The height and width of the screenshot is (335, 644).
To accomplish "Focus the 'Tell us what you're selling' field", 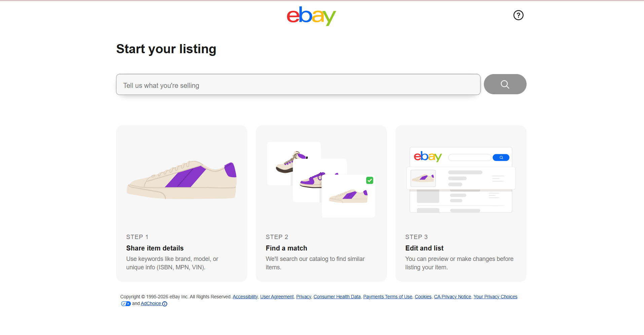I will (298, 85).
